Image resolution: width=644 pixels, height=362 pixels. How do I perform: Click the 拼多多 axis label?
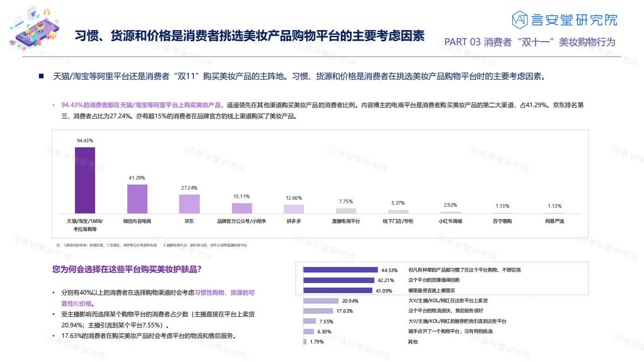point(294,221)
